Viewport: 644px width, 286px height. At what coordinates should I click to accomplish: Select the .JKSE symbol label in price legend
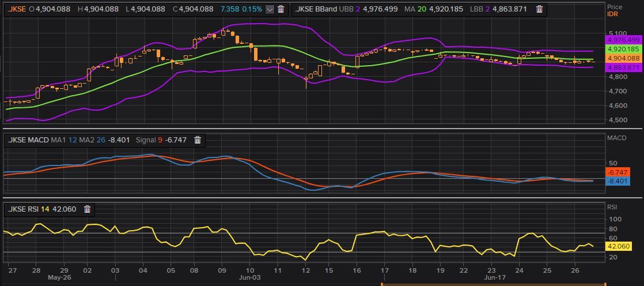pos(17,9)
